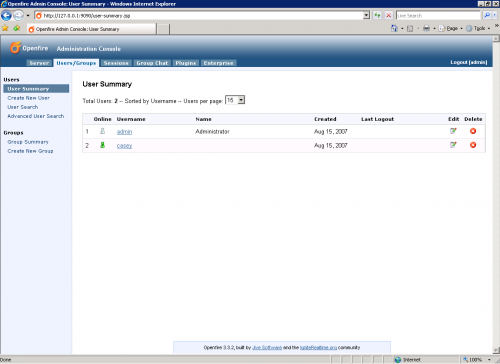Edit the casey user entry
This screenshot has width=500, height=364.
click(453, 145)
